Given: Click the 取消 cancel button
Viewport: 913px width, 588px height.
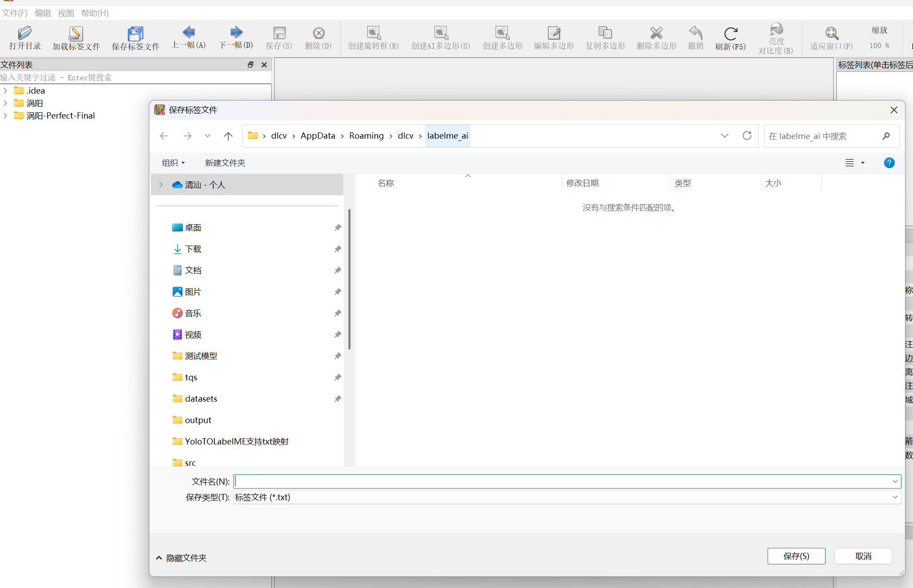Looking at the screenshot, I should point(863,556).
